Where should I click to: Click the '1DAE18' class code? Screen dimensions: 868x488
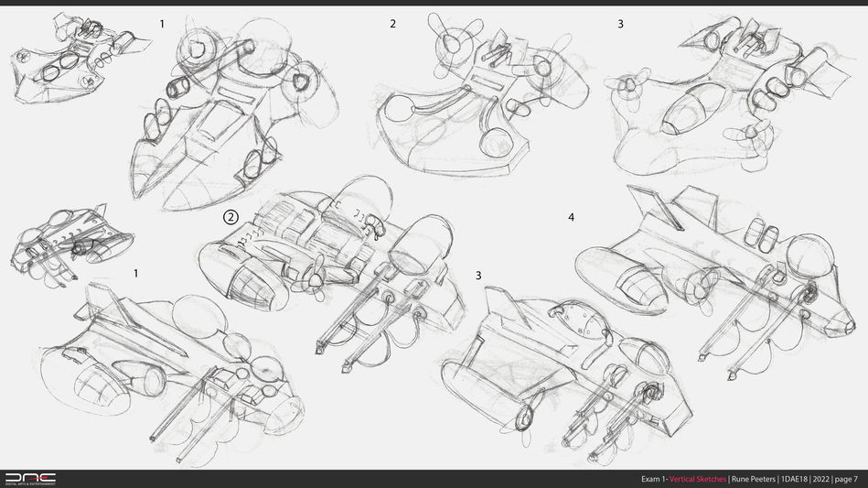point(795,479)
